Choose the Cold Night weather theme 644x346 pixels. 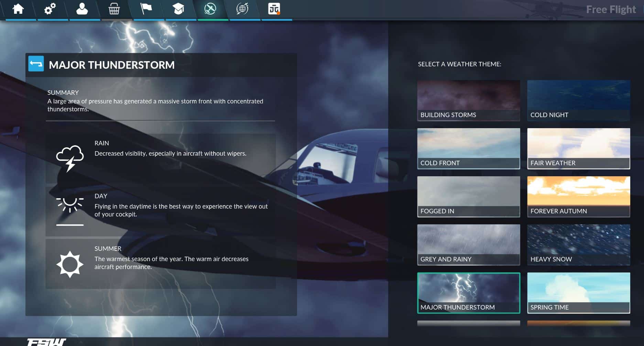578,100
